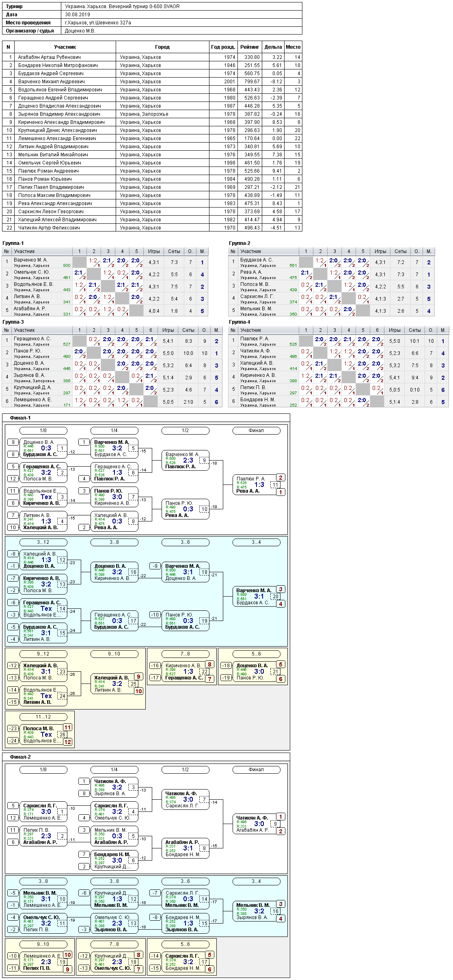Click the Финал-2 section heading
Image resolution: width=453 pixels, height=980 pixels.
coord(20,757)
